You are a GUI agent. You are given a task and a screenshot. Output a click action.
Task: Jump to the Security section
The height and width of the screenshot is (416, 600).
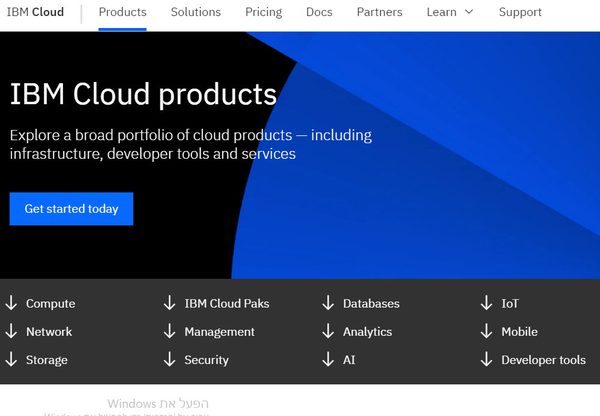click(207, 360)
